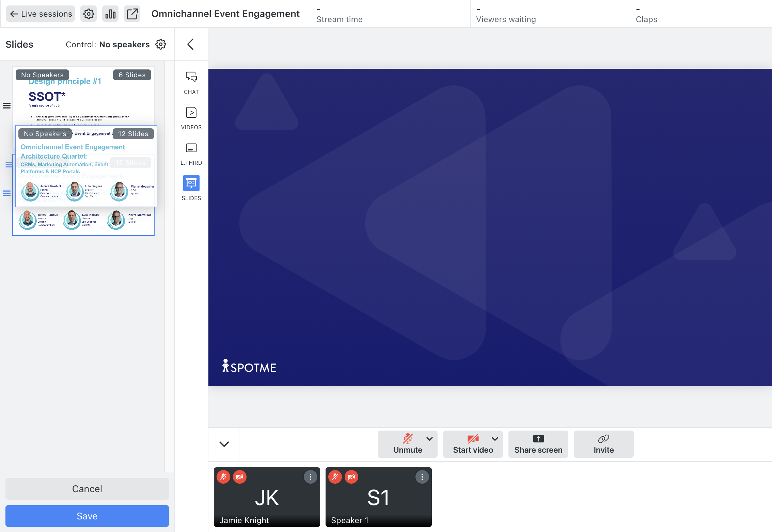Grab the drag handle of SSOT deck

(x=7, y=106)
